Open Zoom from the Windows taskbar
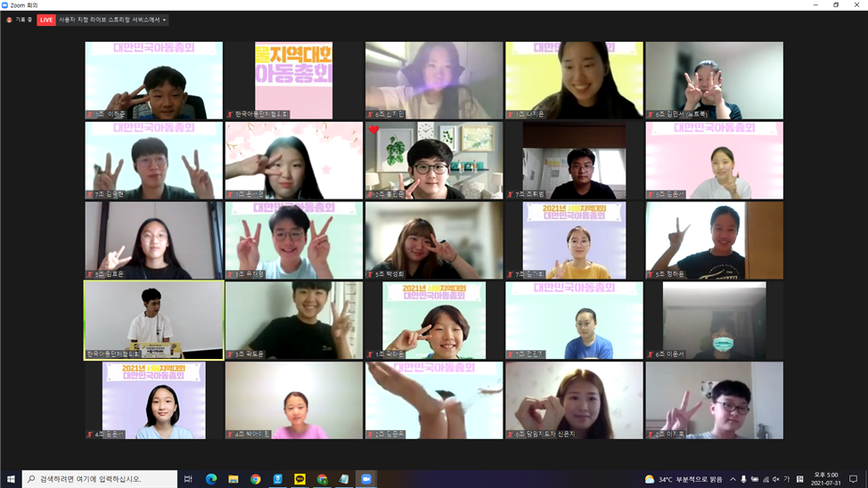Viewport: 868px width, 488px height. click(365, 479)
